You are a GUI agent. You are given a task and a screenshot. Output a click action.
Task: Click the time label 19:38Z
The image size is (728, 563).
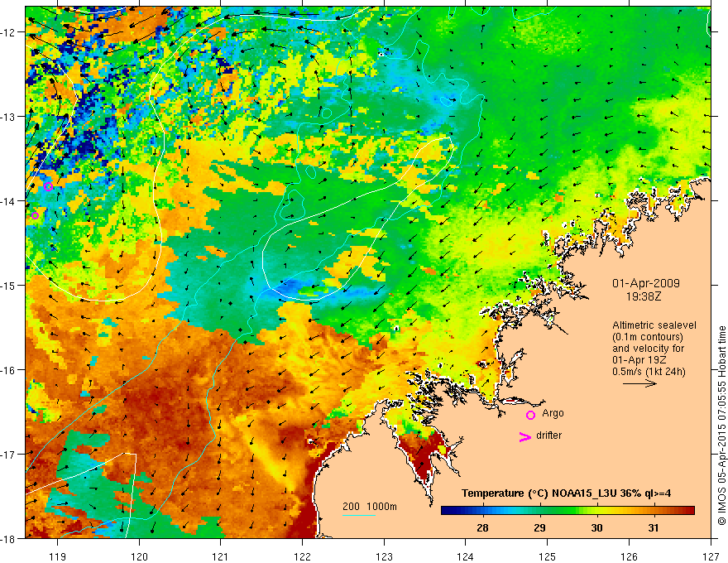[644, 296]
